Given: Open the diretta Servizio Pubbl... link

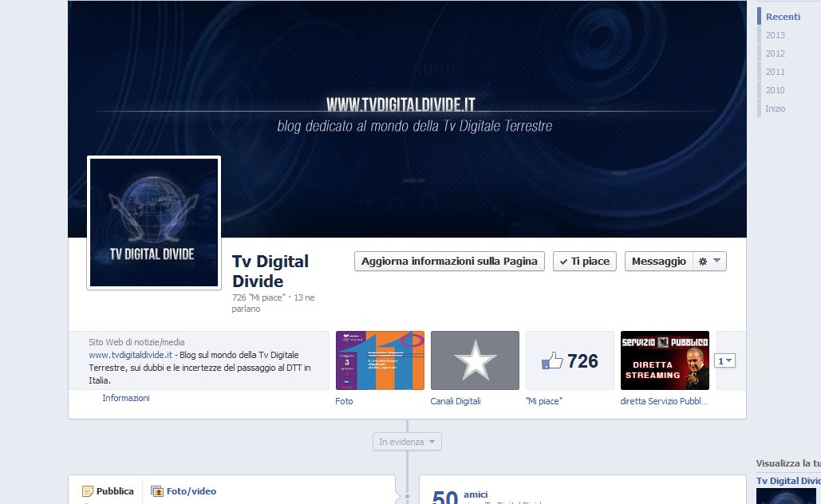Looking at the screenshot, I should pyautogui.click(x=664, y=401).
